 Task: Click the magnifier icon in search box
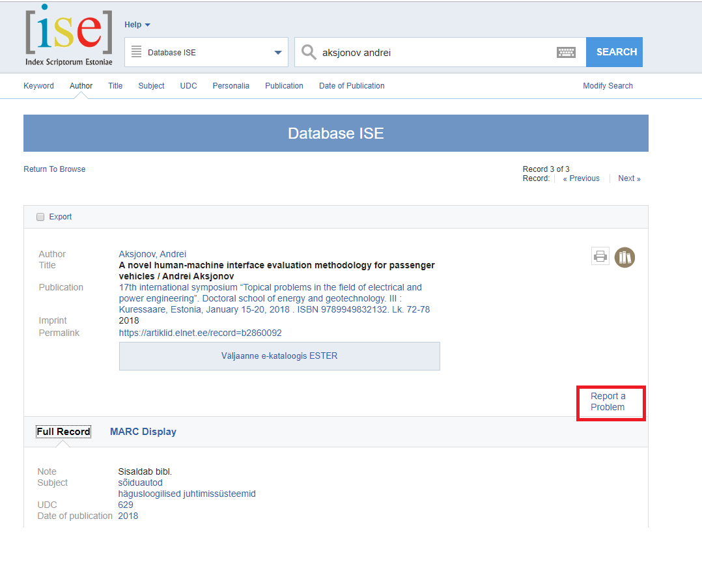pyautogui.click(x=309, y=52)
